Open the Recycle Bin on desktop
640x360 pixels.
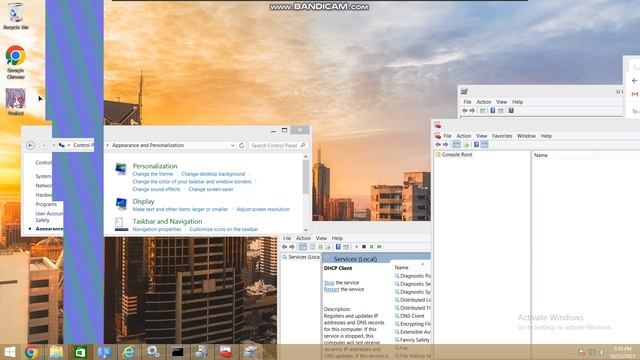pyautogui.click(x=16, y=16)
